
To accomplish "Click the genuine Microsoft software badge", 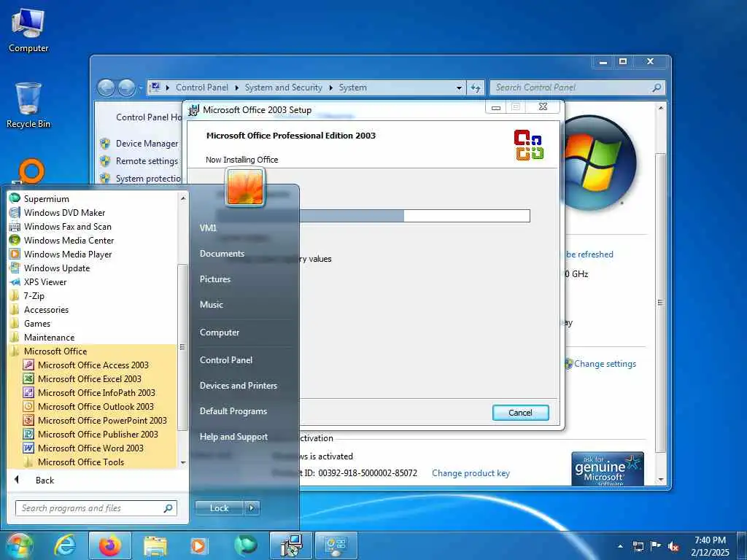I will pyautogui.click(x=608, y=469).
